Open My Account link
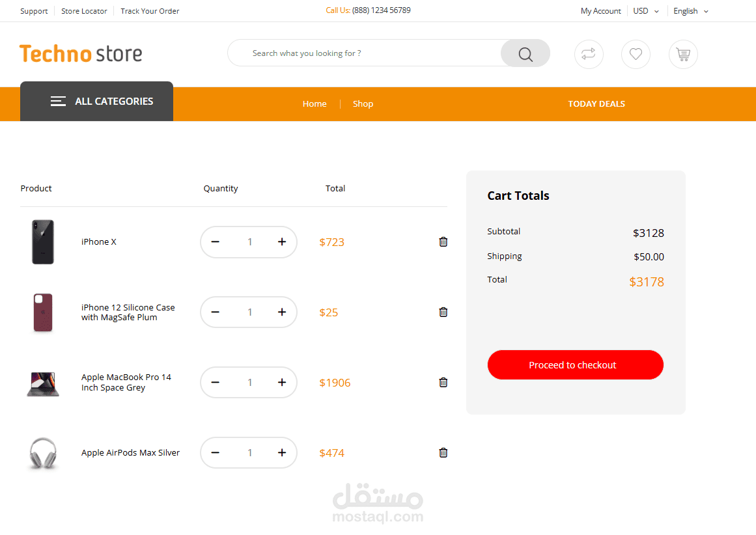 [601, 11]
